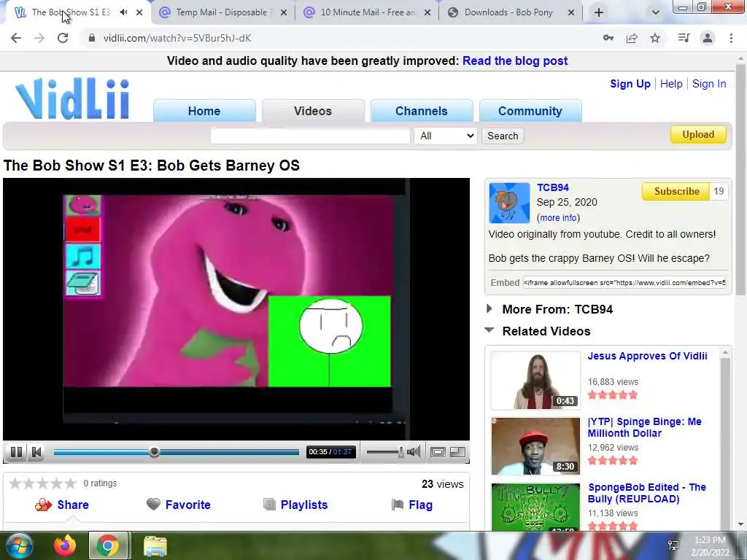Mute the video via the speaker icon
The height and width of the screenshot is (560, 747).
click(x=414, y=451)
